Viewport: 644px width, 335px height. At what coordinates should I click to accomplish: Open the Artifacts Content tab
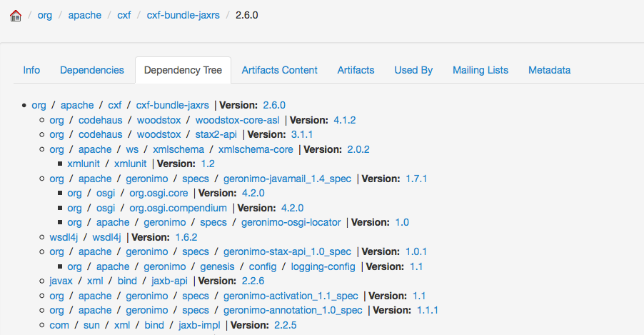[x=279, y=70]
